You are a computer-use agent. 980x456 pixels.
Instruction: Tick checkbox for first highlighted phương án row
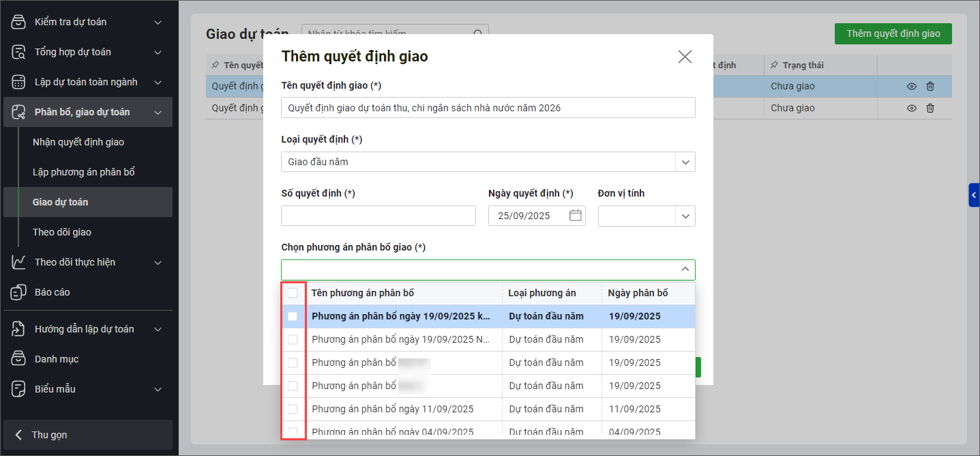click(293, 316)
